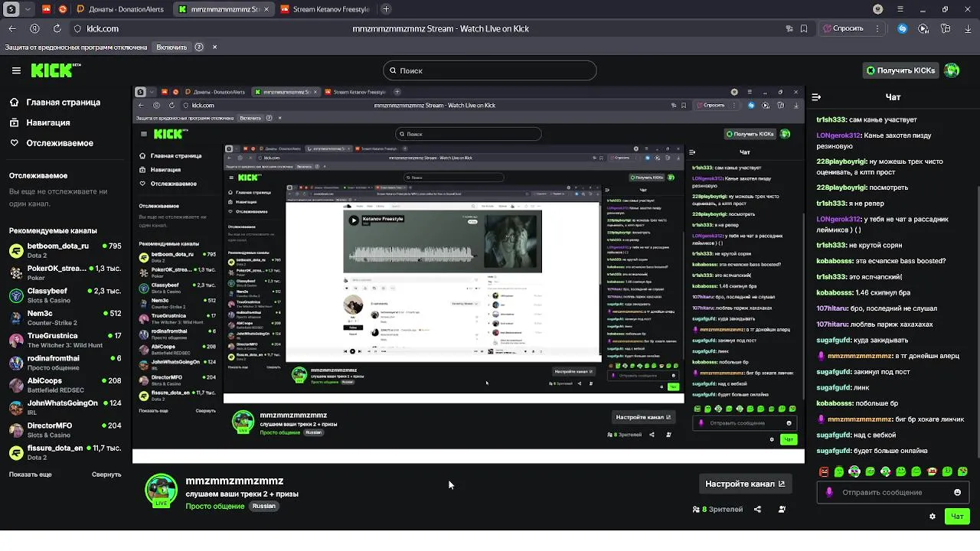Click the kick.com address bar URL

103,28
